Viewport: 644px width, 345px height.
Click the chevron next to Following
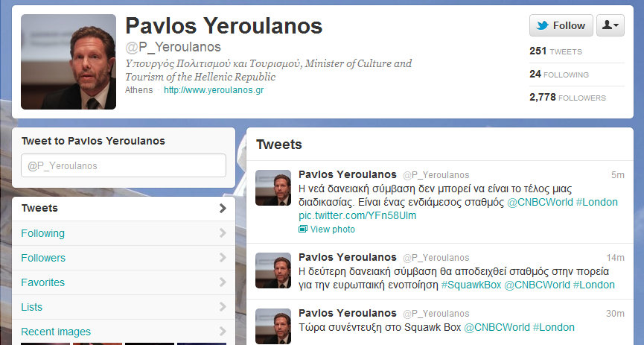[223, 233]
